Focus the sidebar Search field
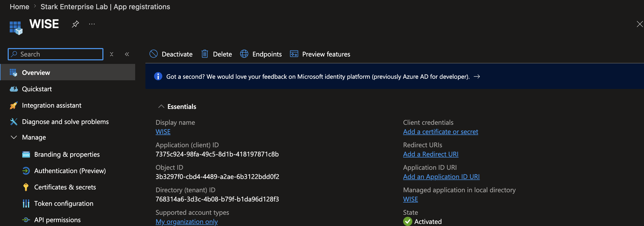Image resolution: width=644 pixels, height=226 pixels. [56, 54]
